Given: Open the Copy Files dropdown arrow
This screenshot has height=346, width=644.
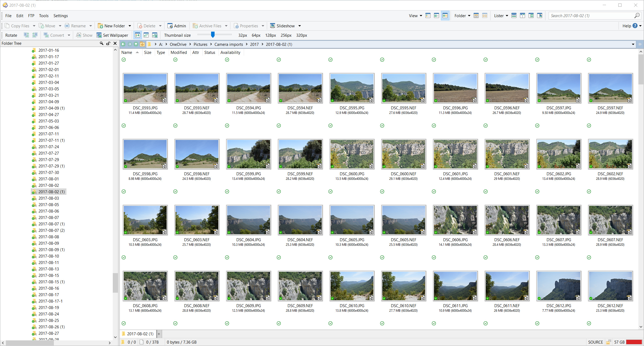Looking at the screenshot, I should point(34,26).
